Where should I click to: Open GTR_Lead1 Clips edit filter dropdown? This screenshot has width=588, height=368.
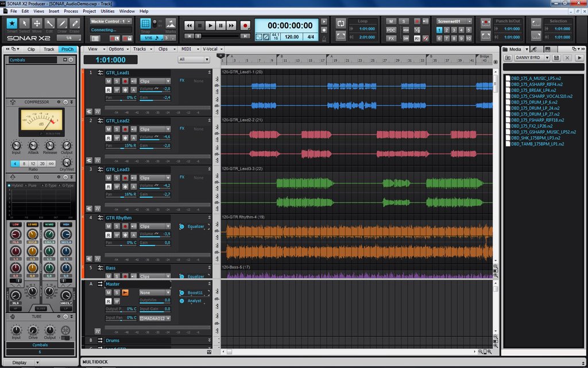tap(155, 81)
